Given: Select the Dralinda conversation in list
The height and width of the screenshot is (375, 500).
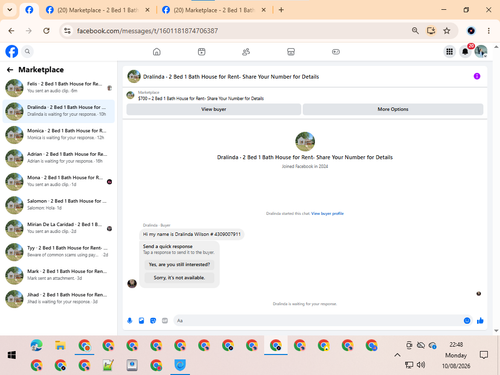Looking at the screenshot, I should pyautogui.click(x=59, y=111).
